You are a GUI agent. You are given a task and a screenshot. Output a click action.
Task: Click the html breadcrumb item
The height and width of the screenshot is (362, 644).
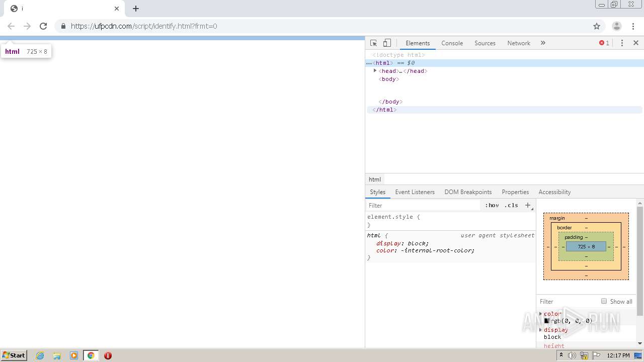pyautogui.click(x=375, y=179)
